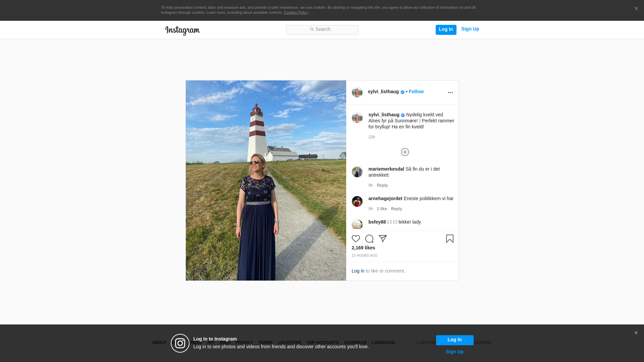This screenshot has width=644, height=362.
Task: Click the top Sign Up link
Action: pos(470,29)
